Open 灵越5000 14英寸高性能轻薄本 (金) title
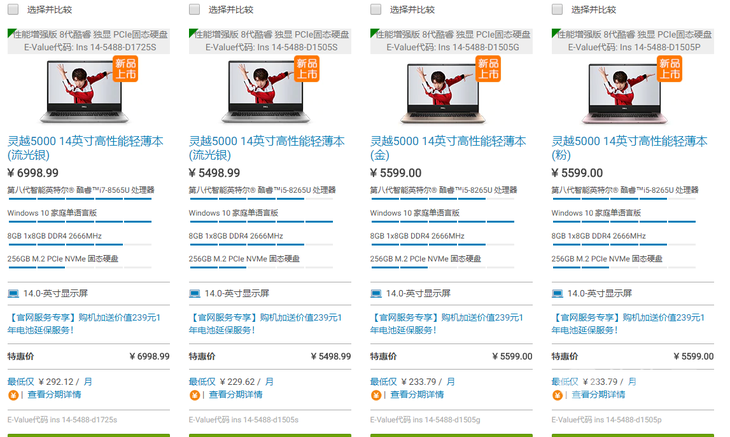 448,148
